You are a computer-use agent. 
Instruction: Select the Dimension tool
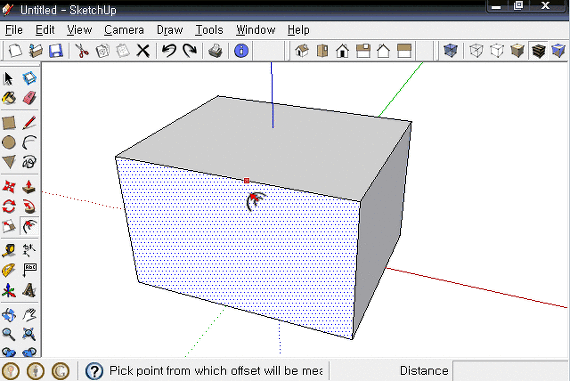(29, 251)
